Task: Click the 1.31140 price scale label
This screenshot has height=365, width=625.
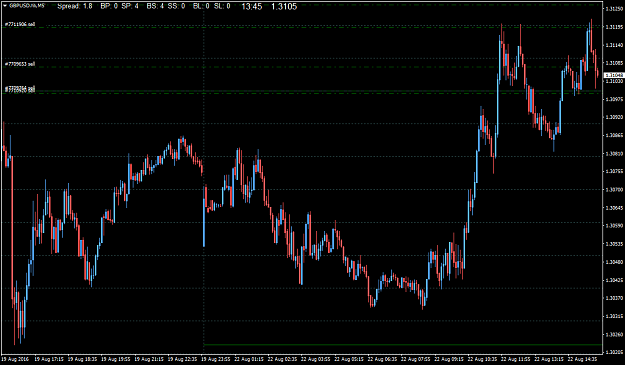Action: point(614,45)
